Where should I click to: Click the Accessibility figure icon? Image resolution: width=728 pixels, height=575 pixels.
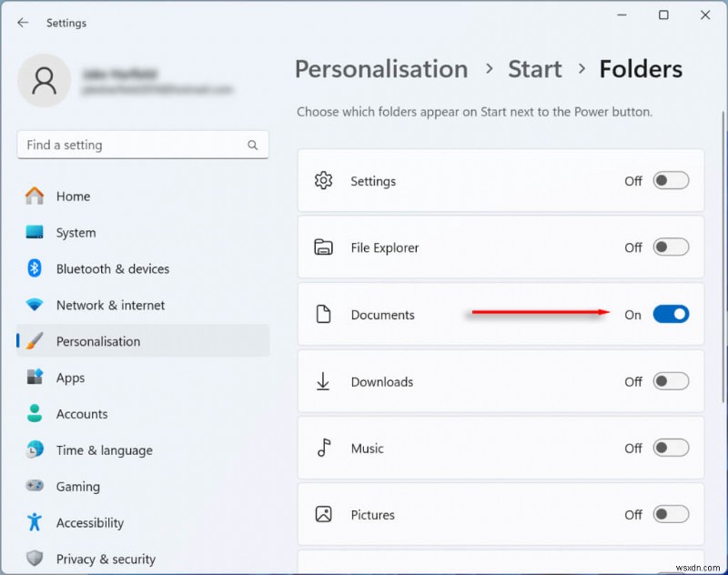(35, 522)
